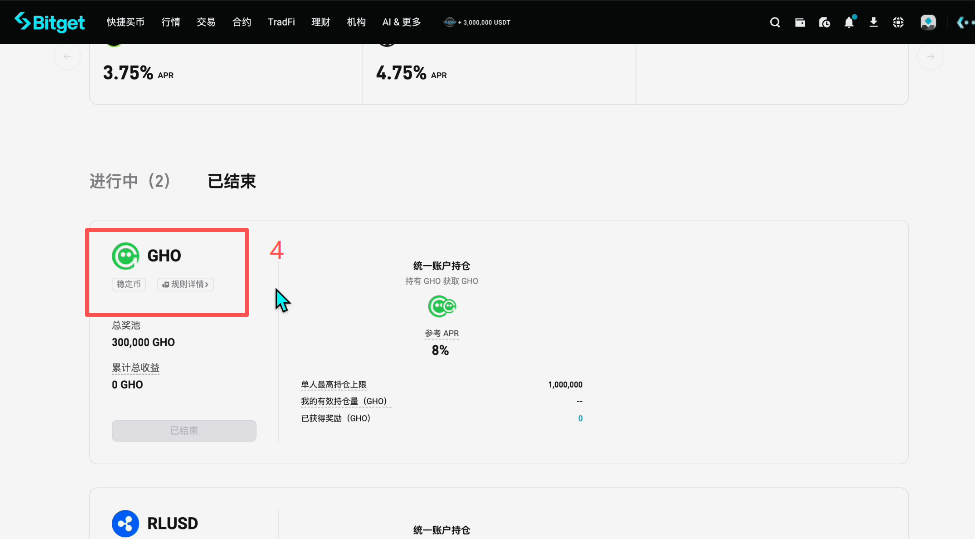Screen dimensions: 975x539
Task: Click the GHO coin icon in card header
Action: [126, 256]
